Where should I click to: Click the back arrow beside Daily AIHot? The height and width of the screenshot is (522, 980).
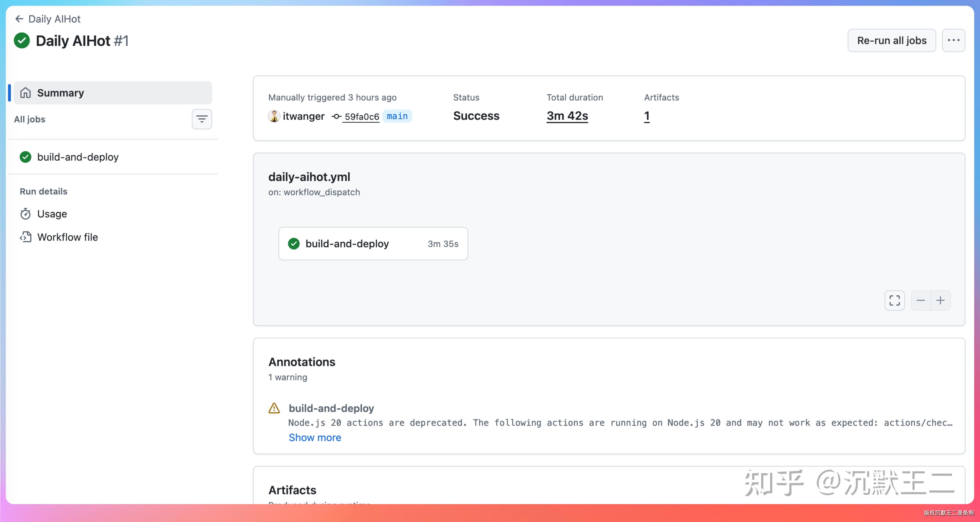[x=19, y=19]
